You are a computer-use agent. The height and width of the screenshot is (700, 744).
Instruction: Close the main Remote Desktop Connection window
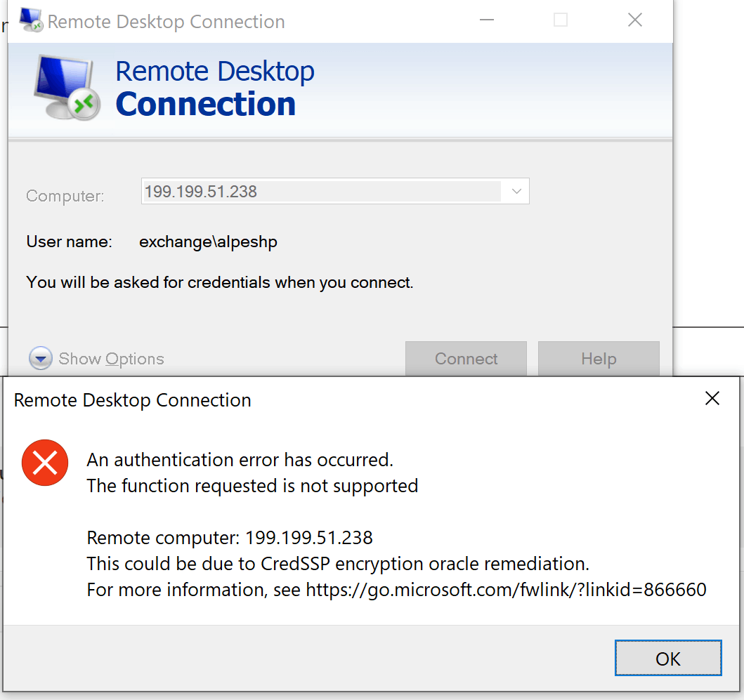pyautogui.click(x=635, y=20)
